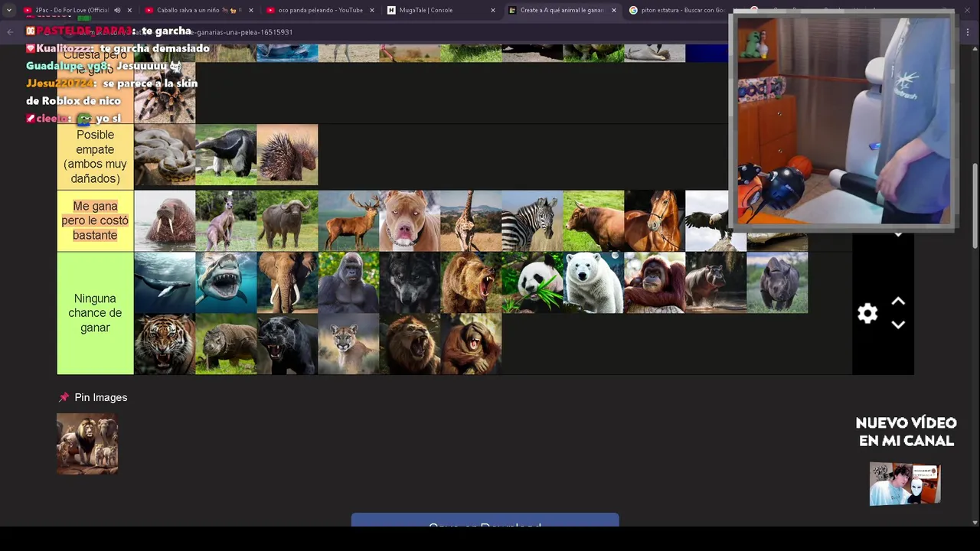Select the horse image

655,220
